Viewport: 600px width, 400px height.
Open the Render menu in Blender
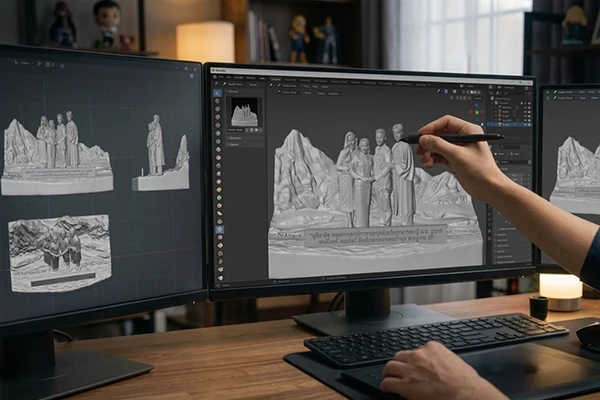[x=238, y=77]
